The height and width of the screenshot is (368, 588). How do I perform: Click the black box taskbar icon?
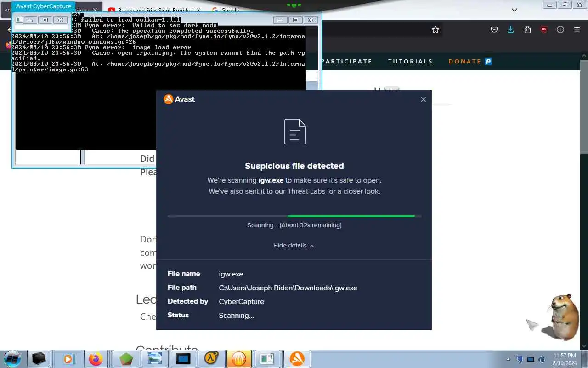click(39, 359)
